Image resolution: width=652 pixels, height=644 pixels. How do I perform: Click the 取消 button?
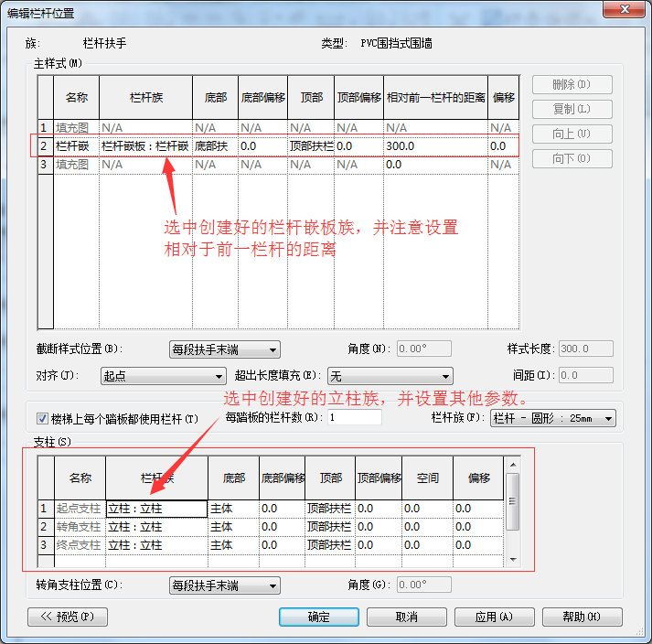407,617
